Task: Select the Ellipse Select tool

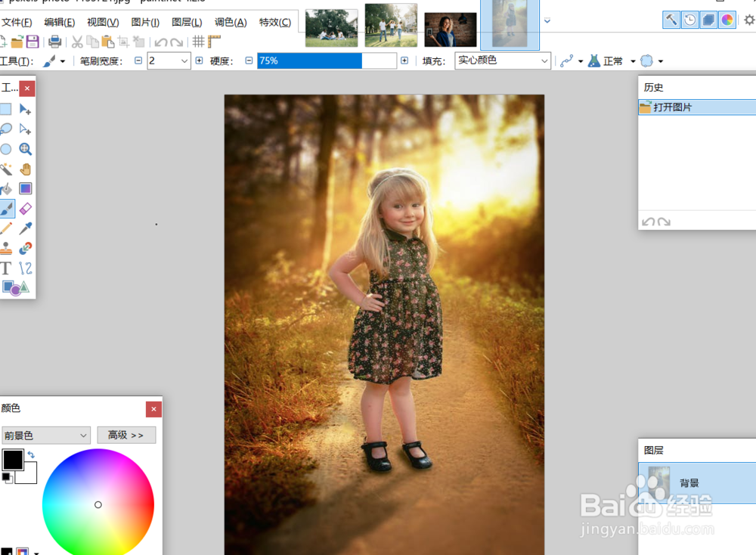Action: (x=5, y=149)
